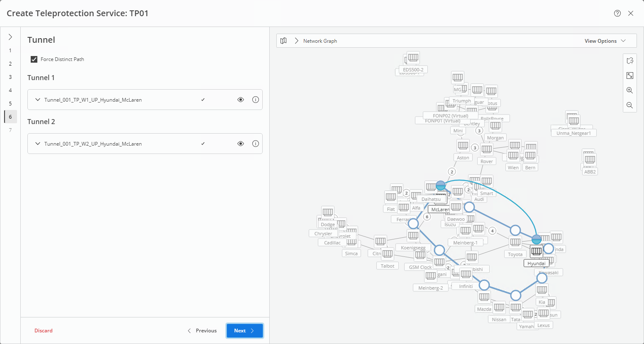
Task: Click the Next button
Action: tap(244, 331)
